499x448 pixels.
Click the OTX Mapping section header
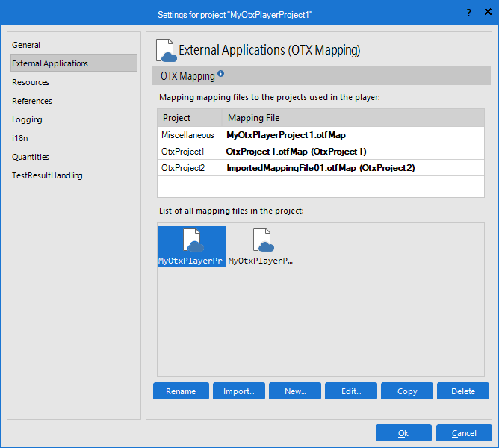tap(321, 75)
